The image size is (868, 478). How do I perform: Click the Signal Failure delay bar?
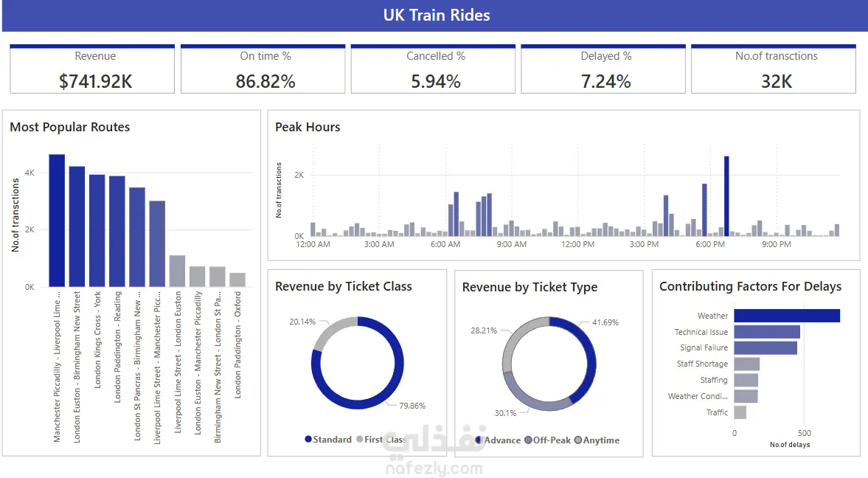pyautogui.click(x=765, y=348)
